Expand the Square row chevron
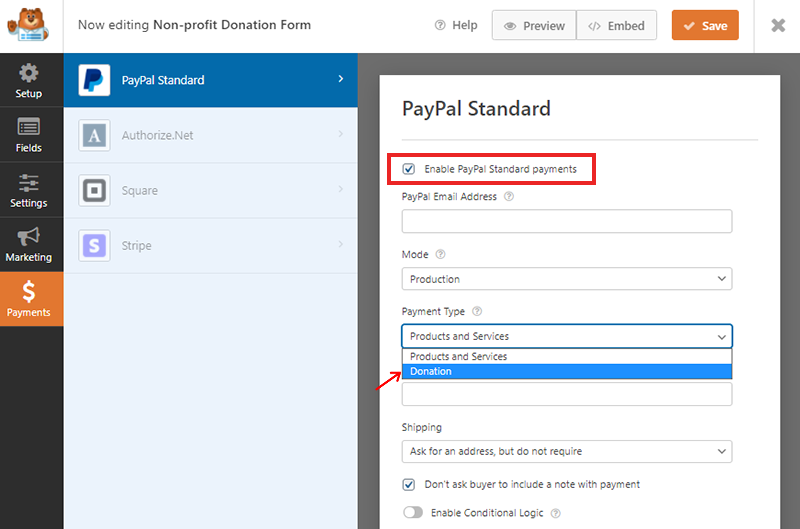Viewport: 800px width, 529px height. pyautogui.click(x=341, y=189)
